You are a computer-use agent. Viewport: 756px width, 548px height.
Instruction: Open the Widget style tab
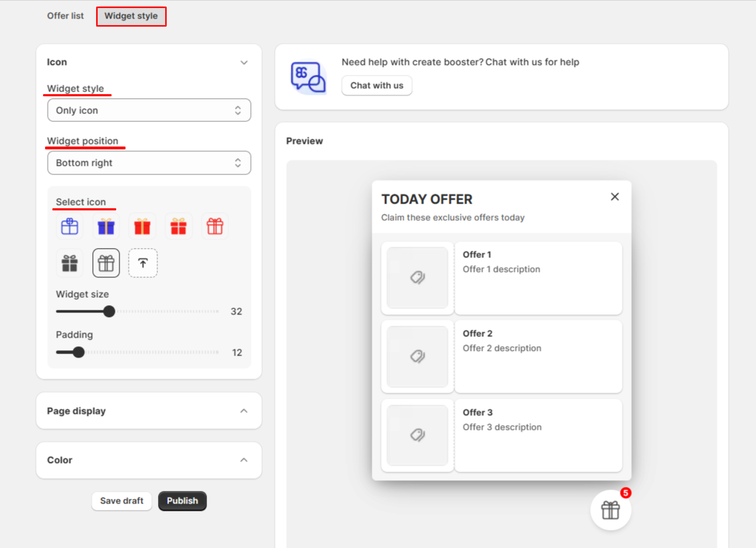click(x=131, y=16)
